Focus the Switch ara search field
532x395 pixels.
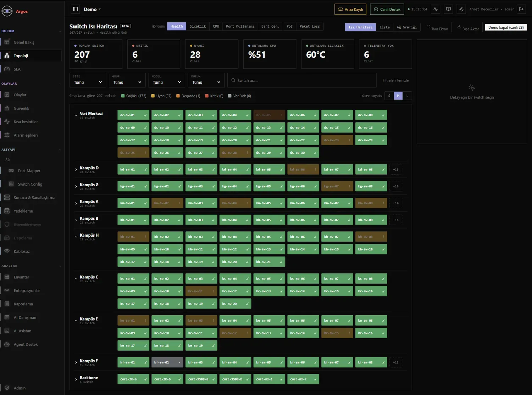[302, 80]
